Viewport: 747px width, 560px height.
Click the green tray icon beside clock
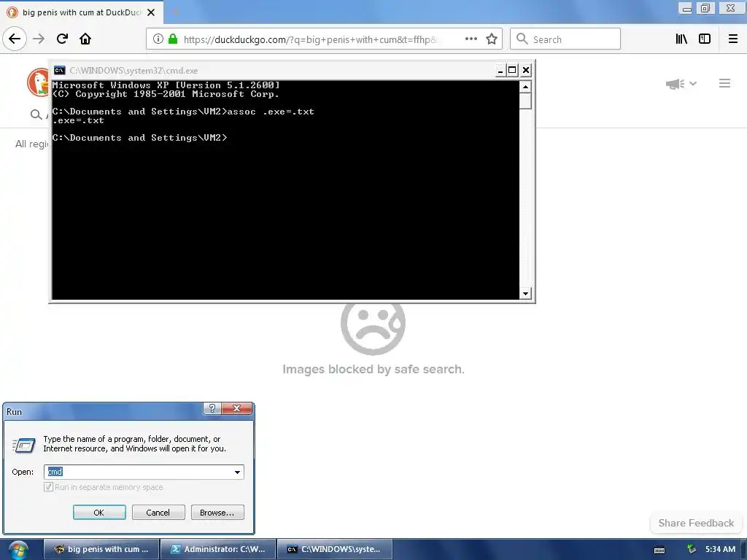pyautogui.click(x=692, y=550)
